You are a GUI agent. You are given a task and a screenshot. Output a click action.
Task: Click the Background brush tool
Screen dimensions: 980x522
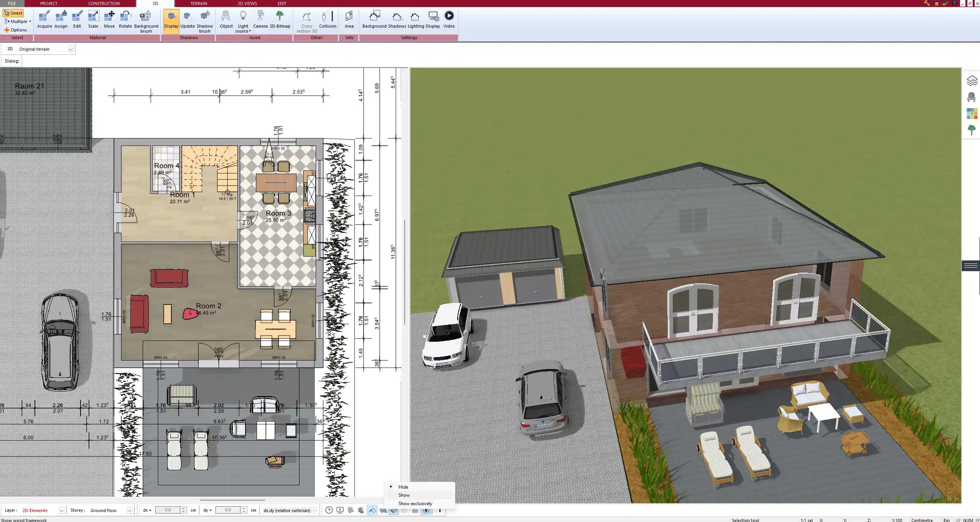tap(146, 21)
